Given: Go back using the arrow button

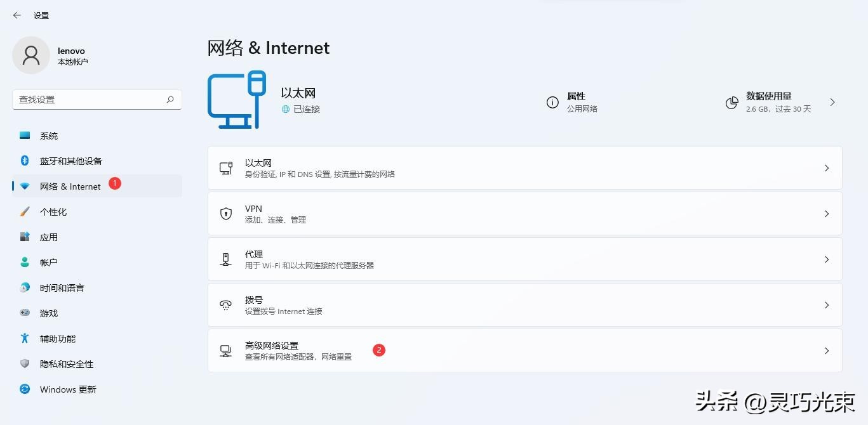Looking at the screenshot, I should point(17,15).
